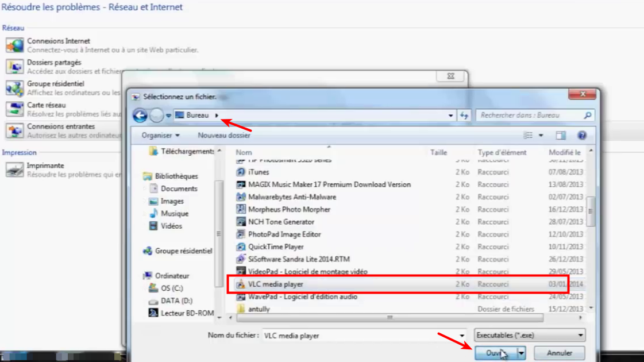Open the Connexions Internet troubleshooter
The image size is (644, 362).
(59, 41)
